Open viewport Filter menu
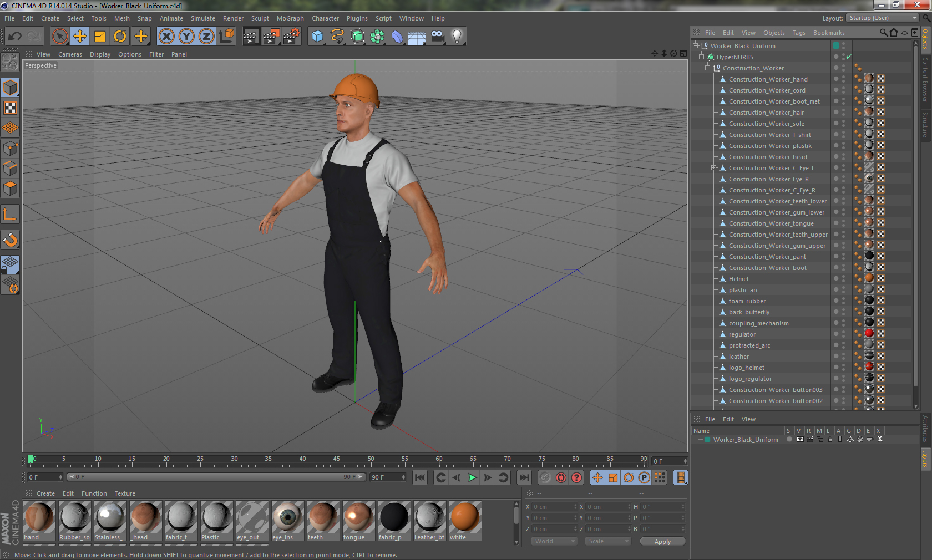This screenshot has height=560, width=932. coord(156,54)
